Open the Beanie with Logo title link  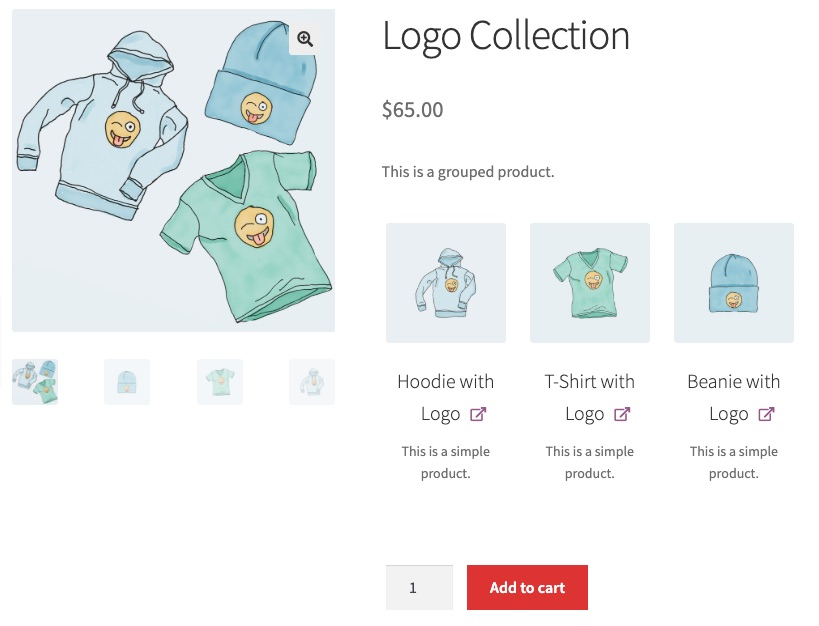coord(733,398)
